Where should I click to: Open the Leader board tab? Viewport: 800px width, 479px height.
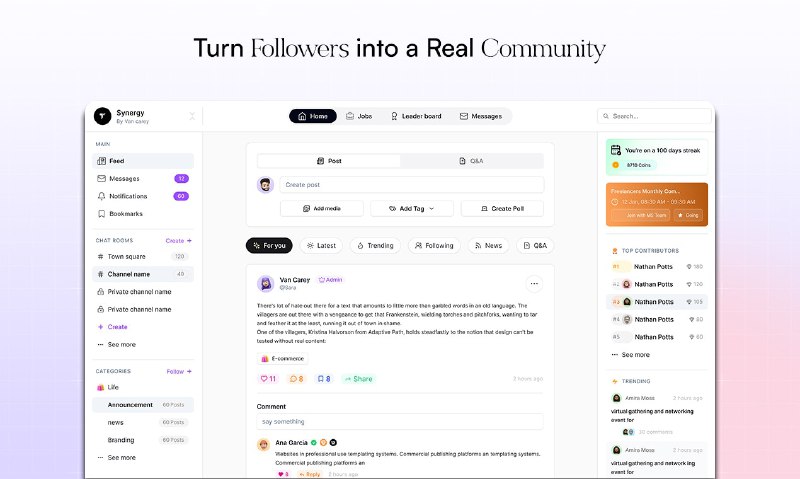coord(416,116)
